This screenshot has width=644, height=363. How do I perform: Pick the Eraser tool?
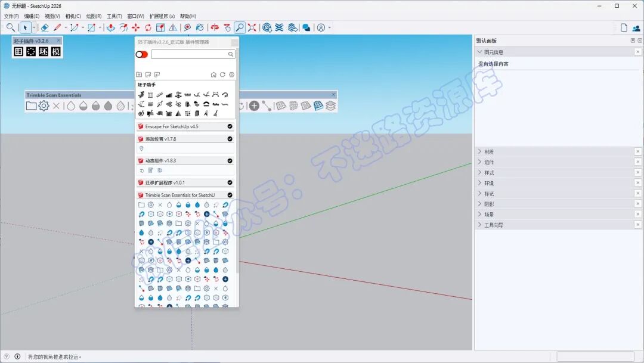click(x=44, y=27)
